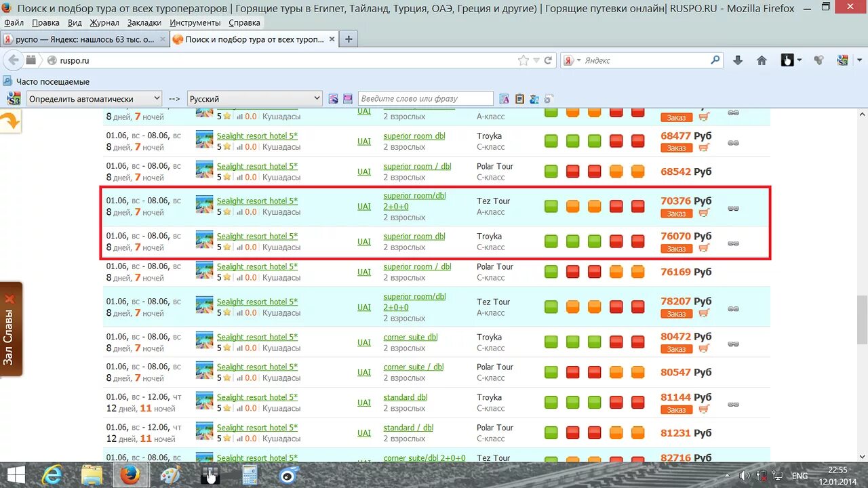This screenshot has width=868, height=488.
Task: Open the Определить автоматически source language dropdown
Action: 94,98
